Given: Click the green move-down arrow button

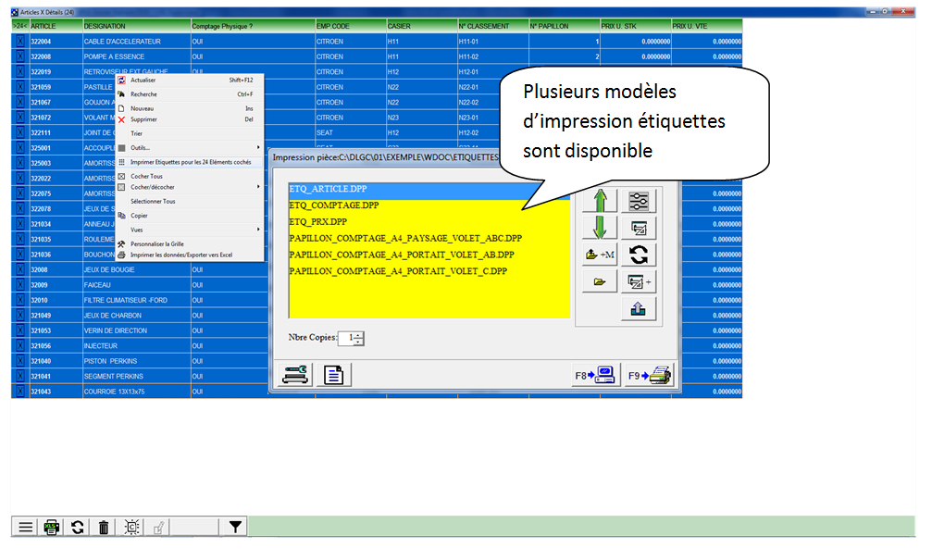Looking at the screenshot, I should 600,228.
